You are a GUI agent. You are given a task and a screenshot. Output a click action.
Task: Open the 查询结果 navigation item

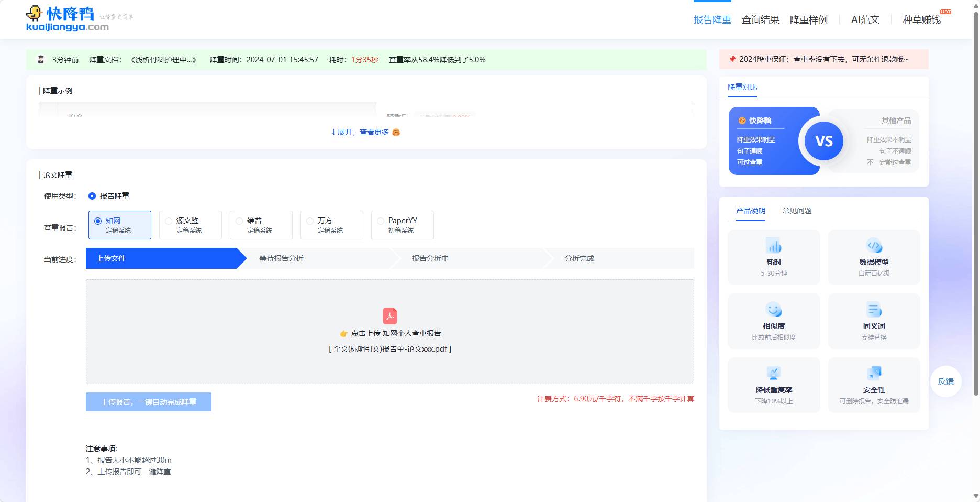pyautogui.click(x=760, y=19)
